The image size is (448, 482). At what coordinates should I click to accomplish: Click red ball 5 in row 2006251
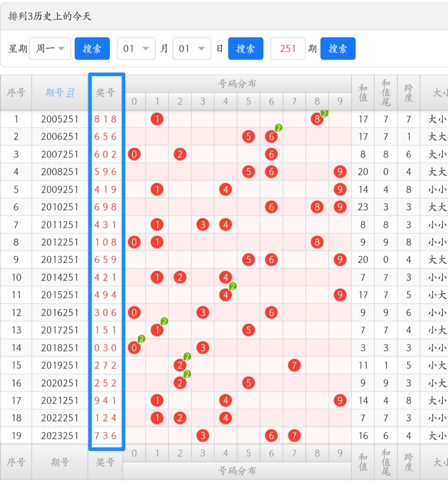click(x=248, y=136)
